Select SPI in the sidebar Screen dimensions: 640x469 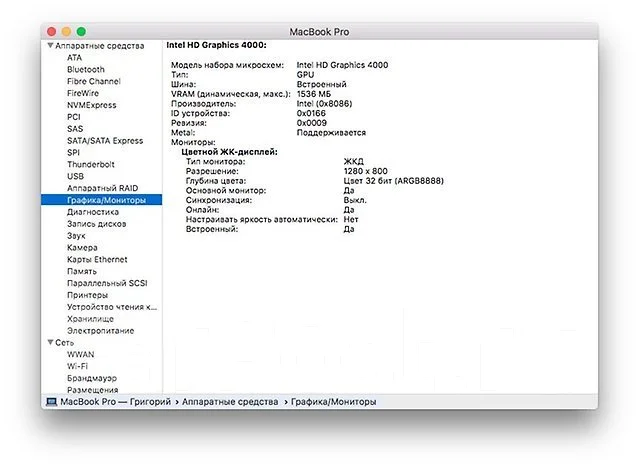73,152
